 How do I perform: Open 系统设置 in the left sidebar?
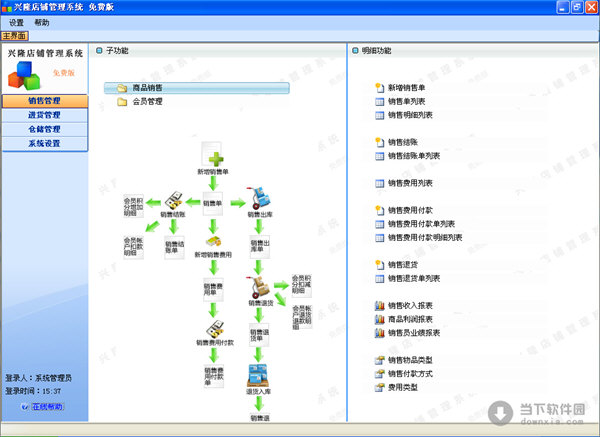44,143
